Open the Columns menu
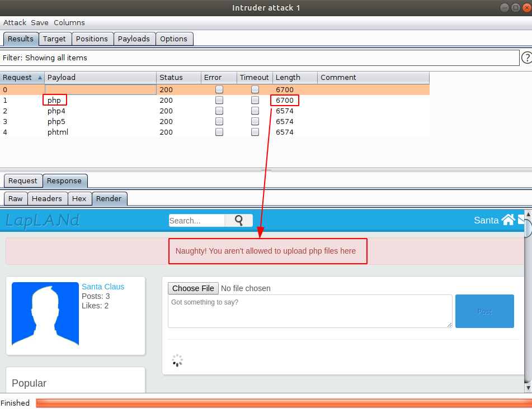The image size is (532, 409). coord(69,22)
